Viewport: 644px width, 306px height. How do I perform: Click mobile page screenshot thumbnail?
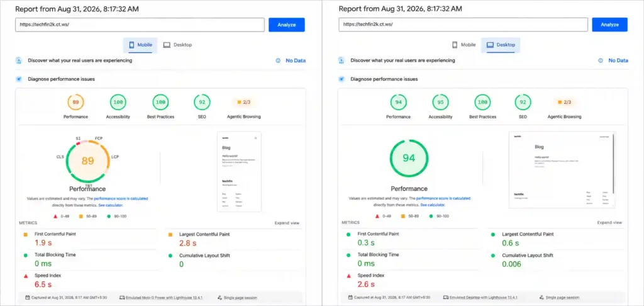pos(239,172)
